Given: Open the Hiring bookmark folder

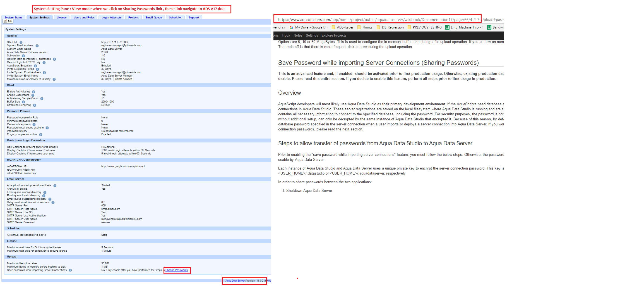Looking at the screenshot, I should tap(365, 27).
